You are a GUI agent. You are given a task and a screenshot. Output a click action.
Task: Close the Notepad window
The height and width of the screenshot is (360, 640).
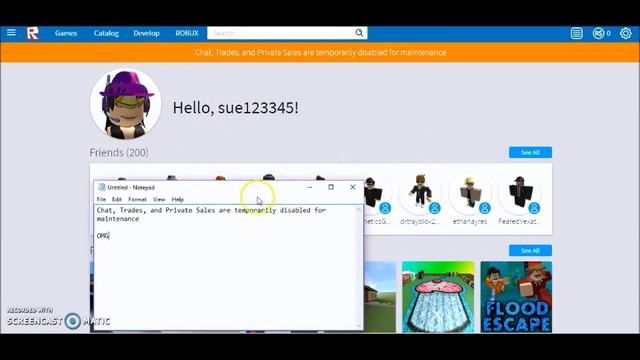point(353,187)
